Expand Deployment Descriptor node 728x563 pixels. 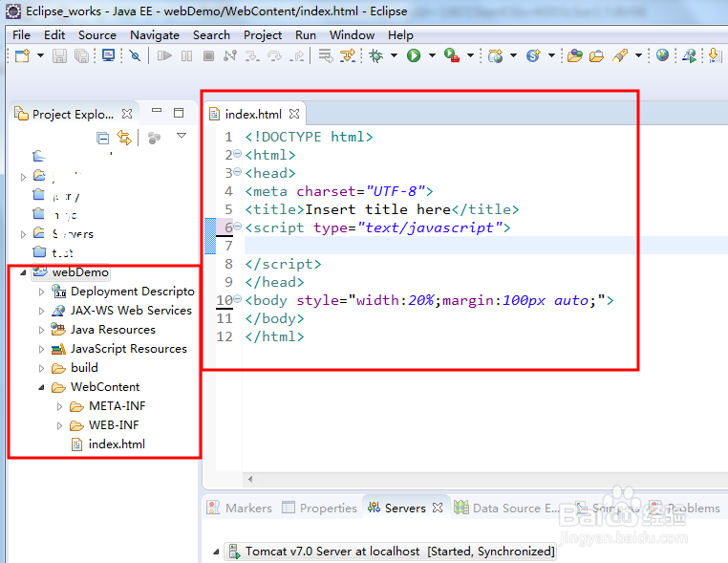tap(41, 292)
